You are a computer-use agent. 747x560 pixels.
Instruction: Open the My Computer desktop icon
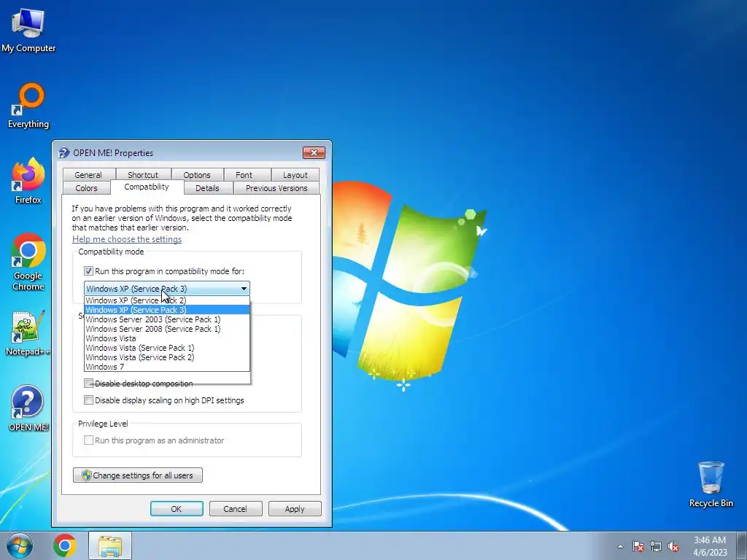click(28, 30)
